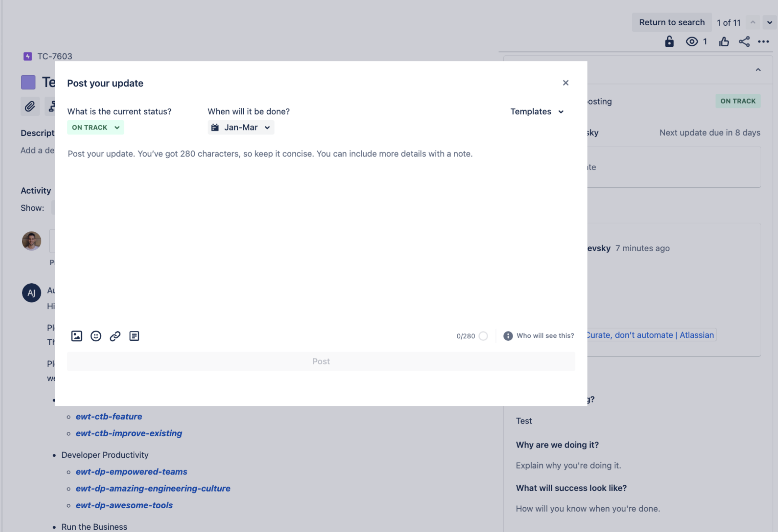Expand the Jan-Mar date range dropdown
Viewport: 778px width, 532px height.
pyautogui.click(x=241, y=127)
